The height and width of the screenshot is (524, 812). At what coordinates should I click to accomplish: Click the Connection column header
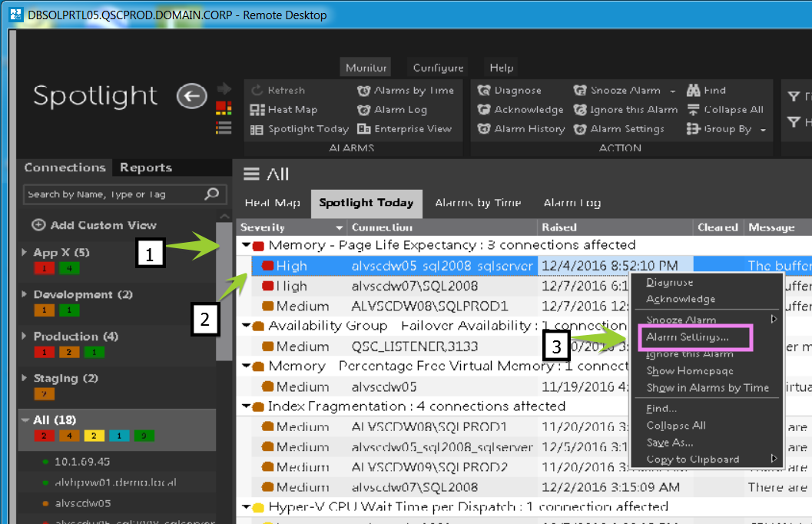point(442,227)
